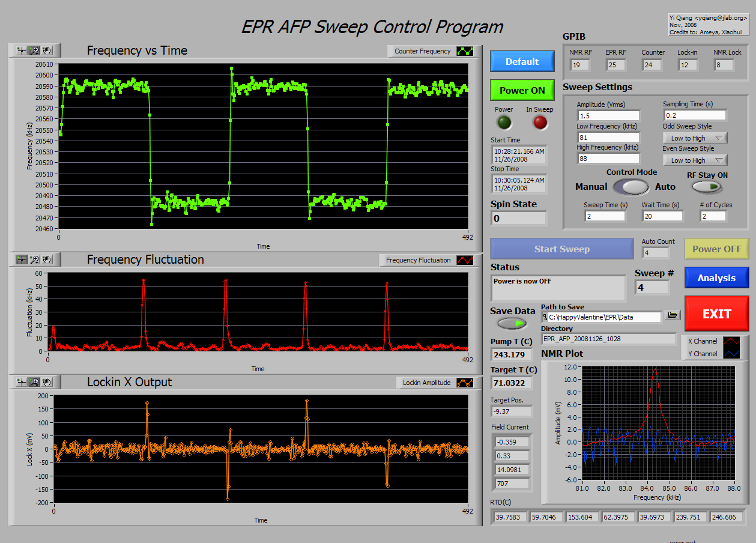Select crosshair cursor tool in Lockin X Output
The image size is (756, 543).
click(x=22, y=382)
